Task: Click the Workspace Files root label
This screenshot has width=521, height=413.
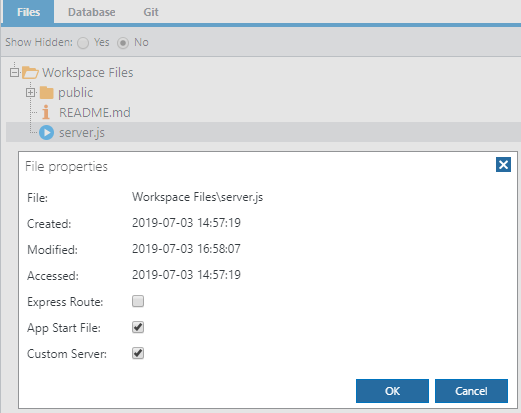Action: (88, 73)
